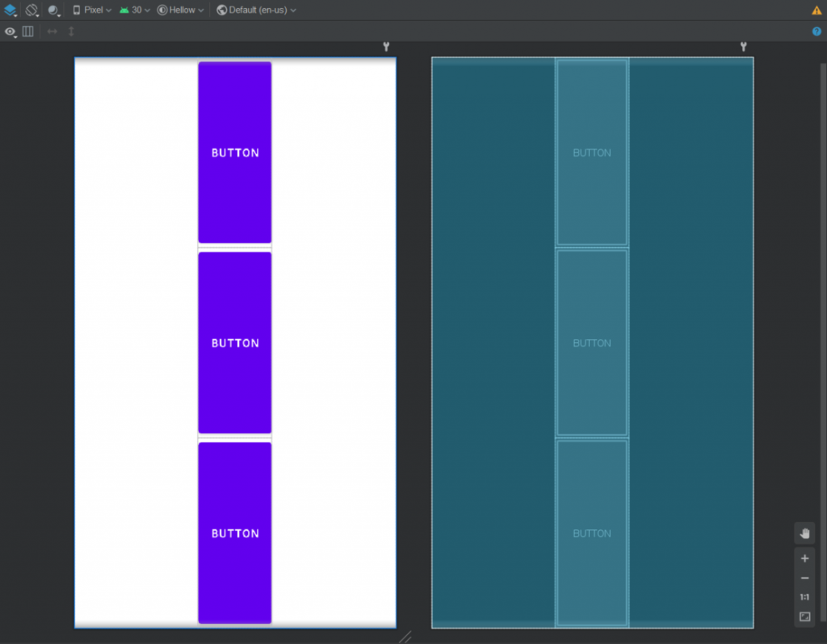827x644 pixels.
Task: Select the middle BUTTON in blueprint view
Action: [x=592, y=342]
